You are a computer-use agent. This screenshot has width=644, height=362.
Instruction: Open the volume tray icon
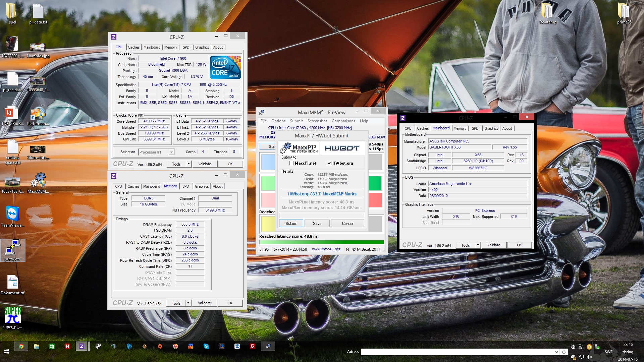(589, 357)
